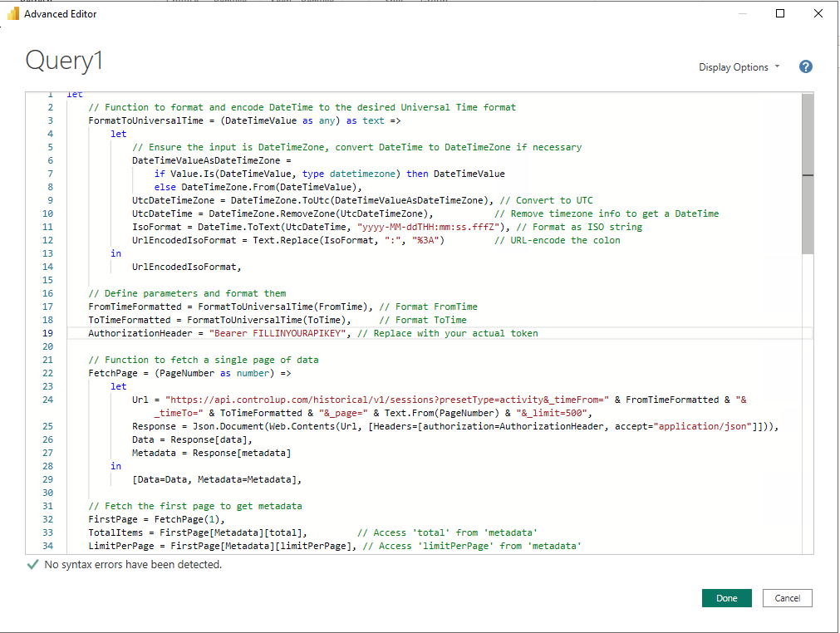Screen dimensions: 840x633
Task: Close the Advanced Editor window
Action: [818, 13]
